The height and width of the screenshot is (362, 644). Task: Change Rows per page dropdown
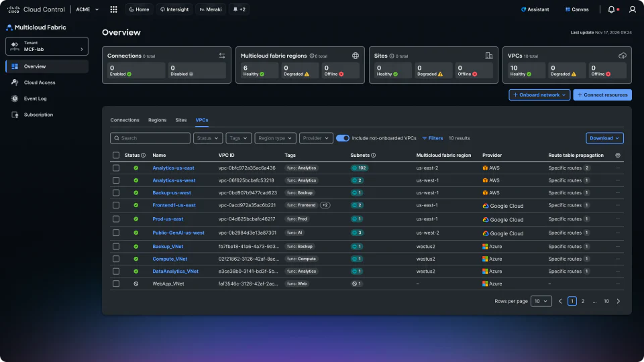(541, 301)
